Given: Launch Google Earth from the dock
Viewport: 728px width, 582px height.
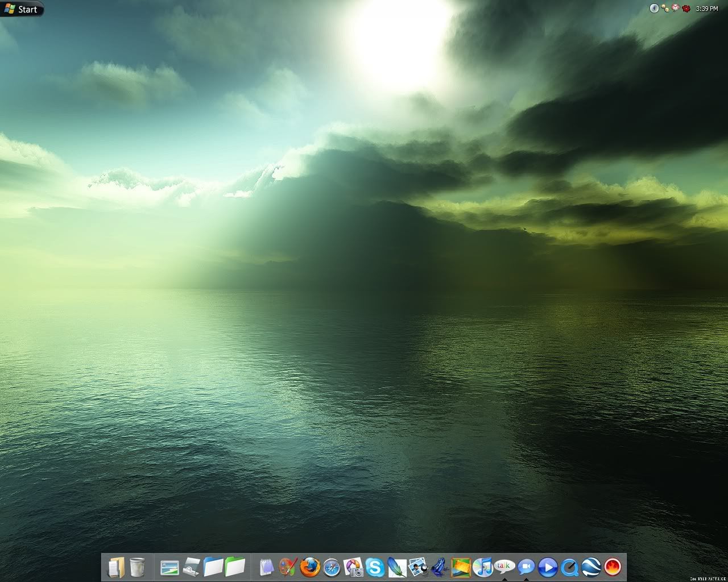Looking at the screenshot, I should [591, 567].
